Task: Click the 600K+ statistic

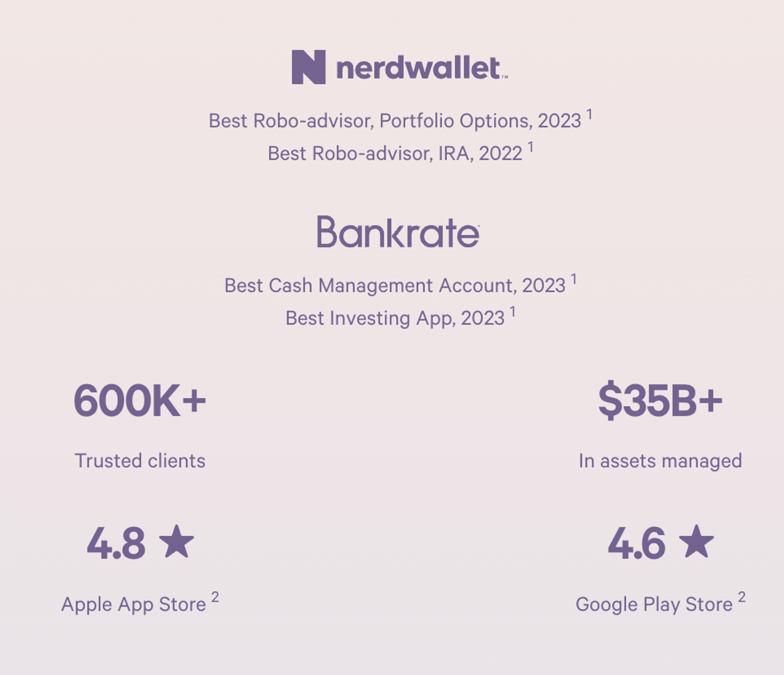Action: pos(140,401)
